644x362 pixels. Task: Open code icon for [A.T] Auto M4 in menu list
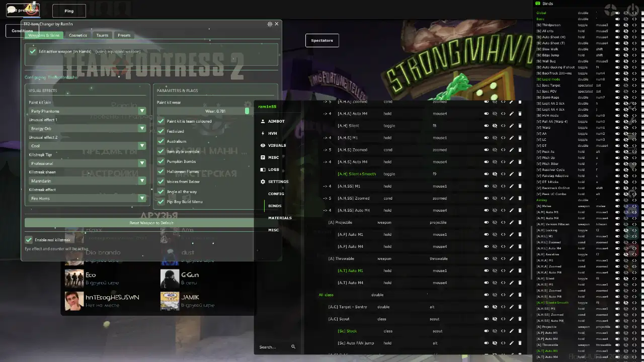pos(503,283)
